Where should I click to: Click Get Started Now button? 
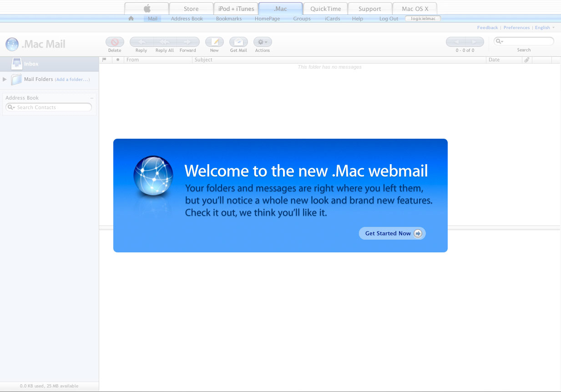[392, 233]
